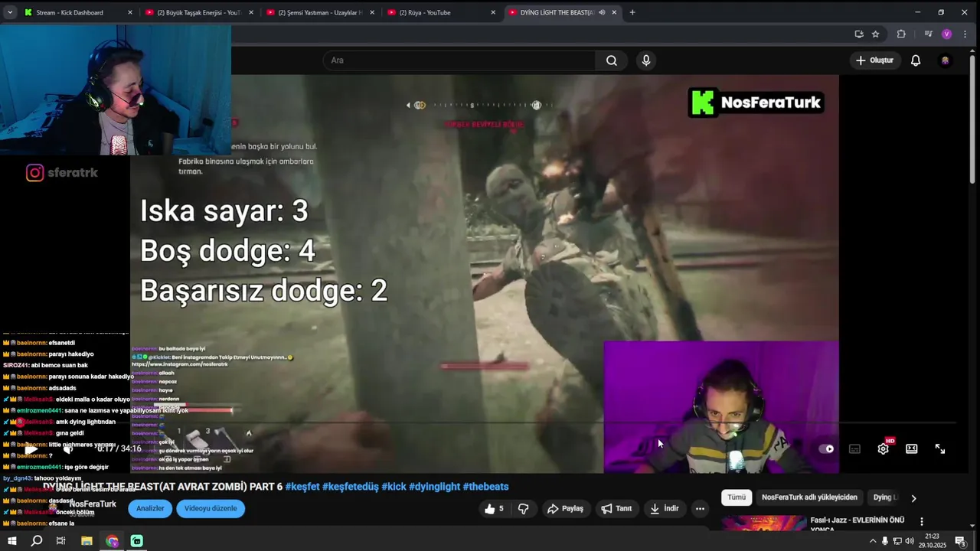
Task: Open the Windows Start menu
Action: (12, 541)
